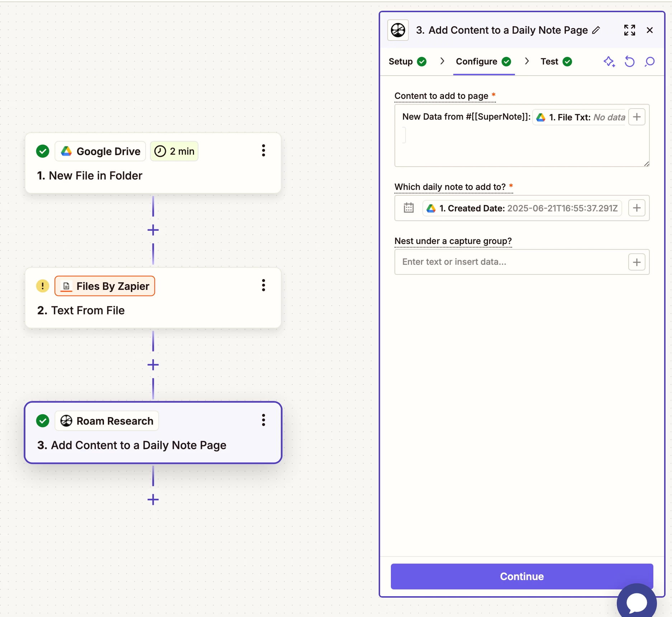
Task: Open the chat support bubble
Action: click(x=637, y=603)
